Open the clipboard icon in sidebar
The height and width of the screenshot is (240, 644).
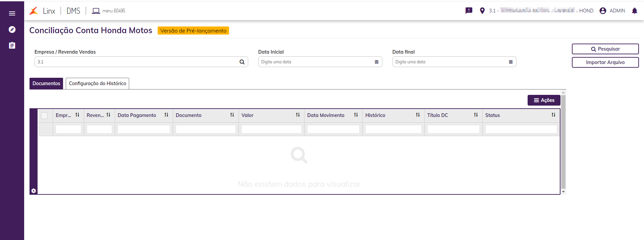pyautogui.click(x=12, y=45)
